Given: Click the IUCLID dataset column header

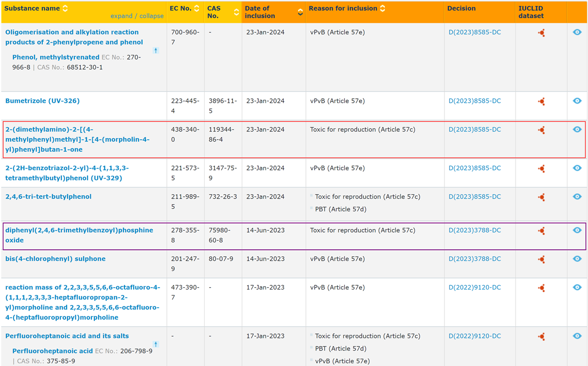Looking at the screenshot, I should (x=531, y=12).
